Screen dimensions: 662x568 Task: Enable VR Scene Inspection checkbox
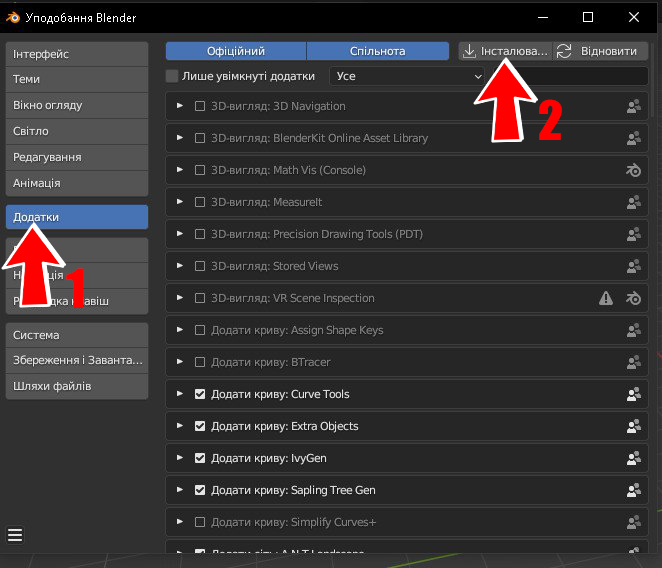pyautogui.click(x=200, y=298)
